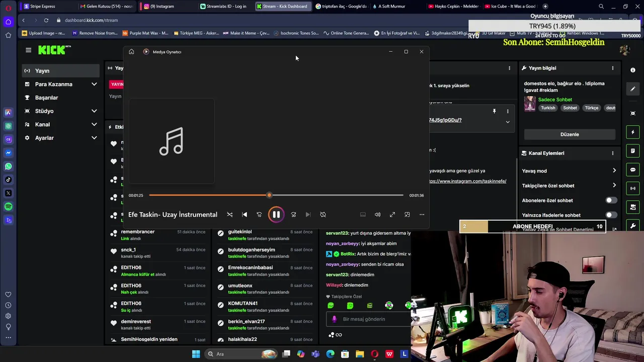Open the media player more options menu
This screenshot has width=644, height=362.
422,215
